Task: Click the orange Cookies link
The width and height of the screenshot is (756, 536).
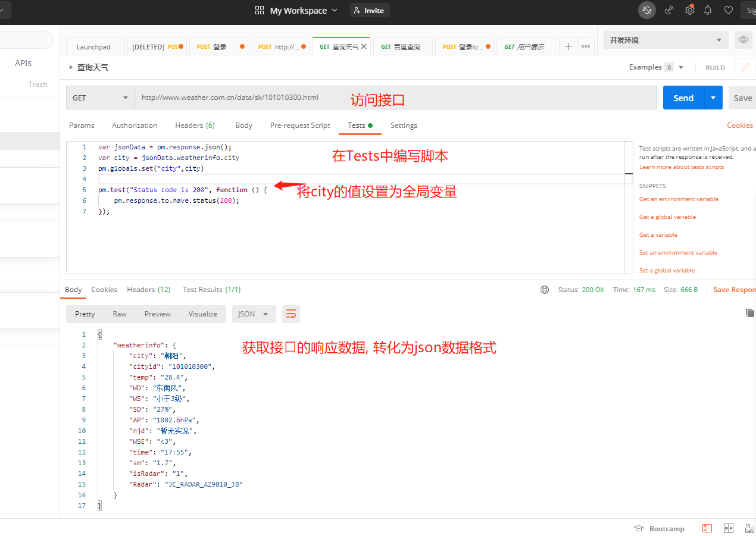Action: click(x=740, y=126)
